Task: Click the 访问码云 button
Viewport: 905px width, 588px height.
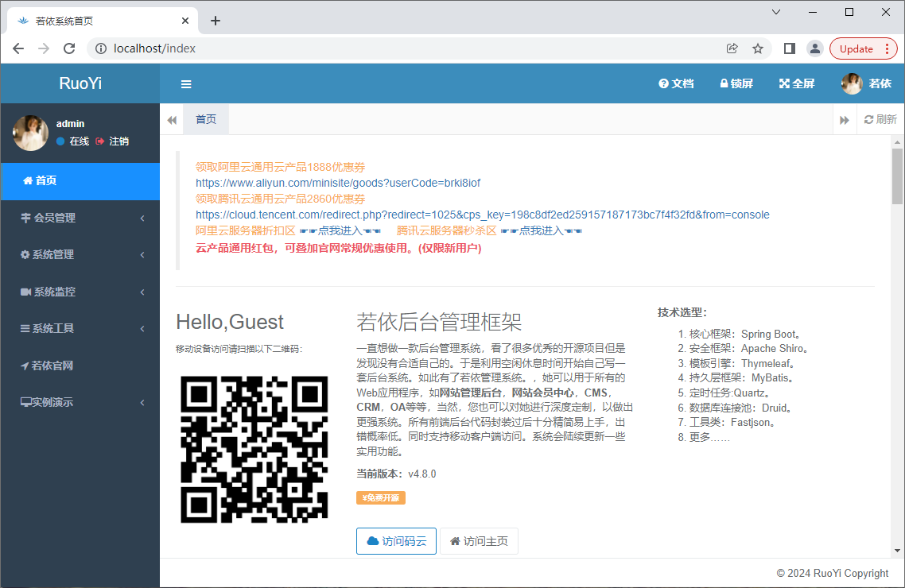Action: [x=396, y=541]
